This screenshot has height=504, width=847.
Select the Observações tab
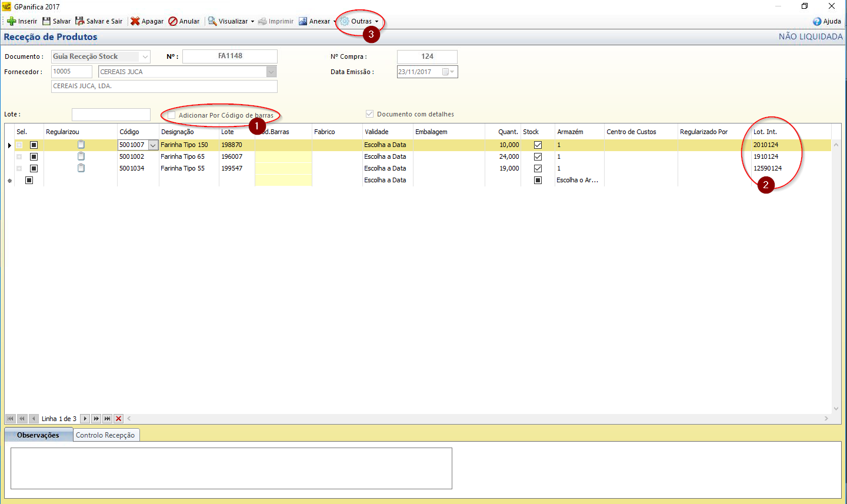tap(38, 435)
